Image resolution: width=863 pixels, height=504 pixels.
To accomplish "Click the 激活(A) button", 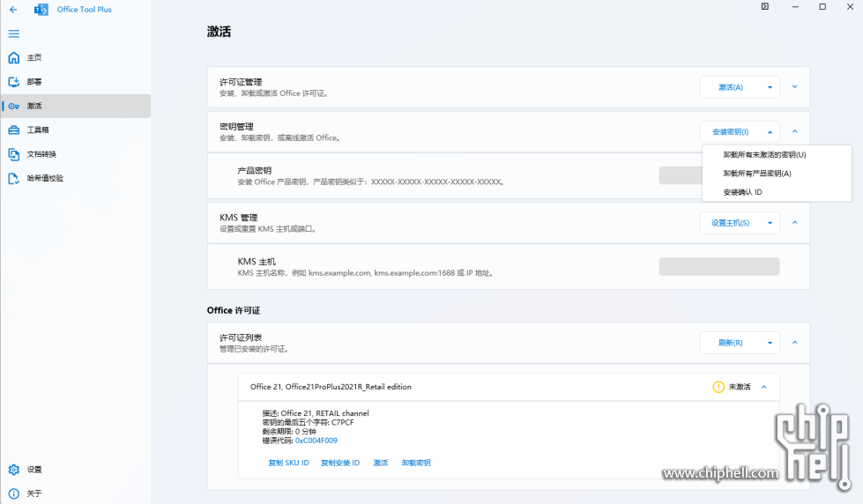I will [731, 87].
